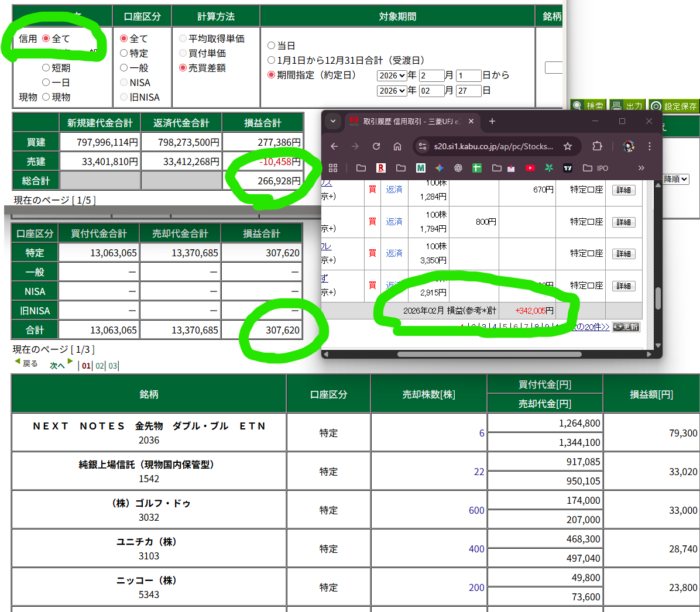Select the 特定 account type radio

point(124,53)
